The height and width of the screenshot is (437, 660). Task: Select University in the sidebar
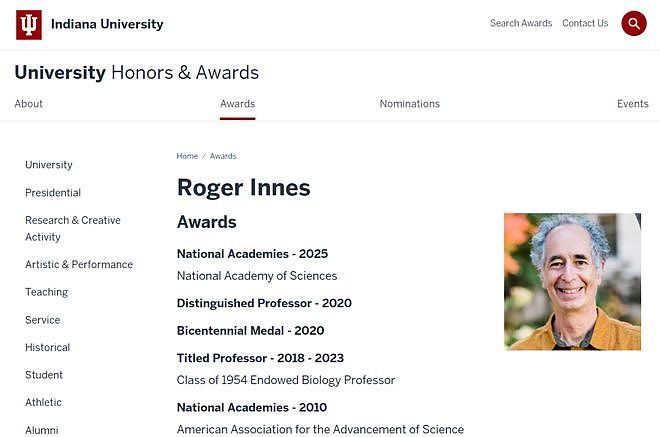coord(49,165)
